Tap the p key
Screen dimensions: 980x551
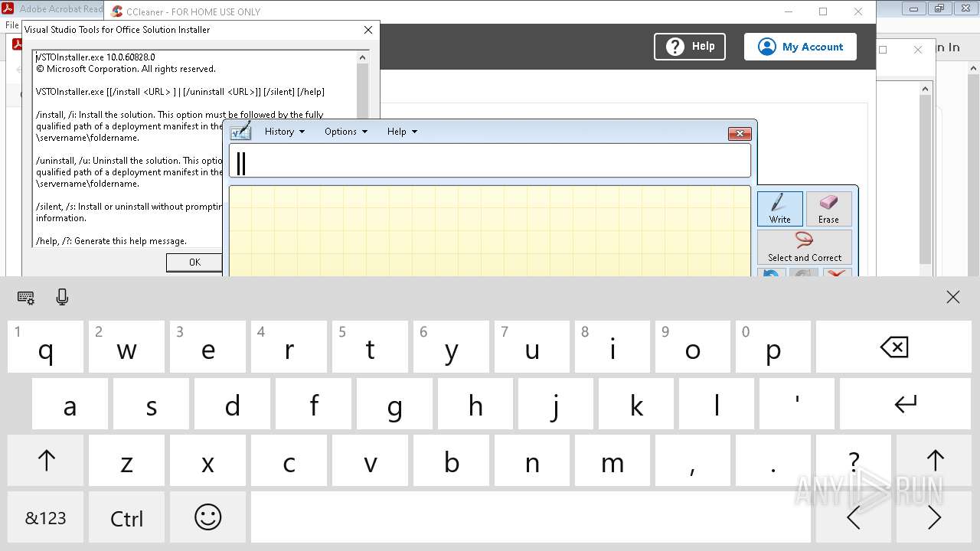click(773, 347)
